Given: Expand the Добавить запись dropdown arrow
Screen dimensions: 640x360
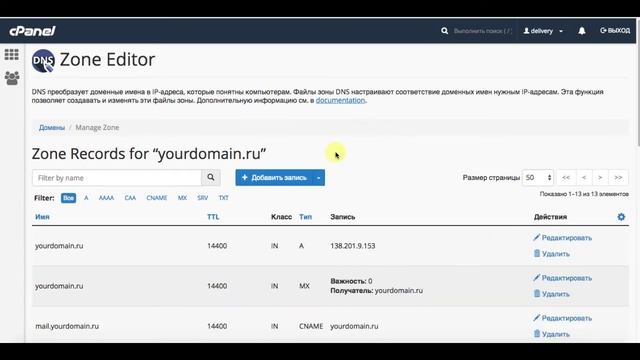Looking at the screenshot, I should tap(318, 178).
